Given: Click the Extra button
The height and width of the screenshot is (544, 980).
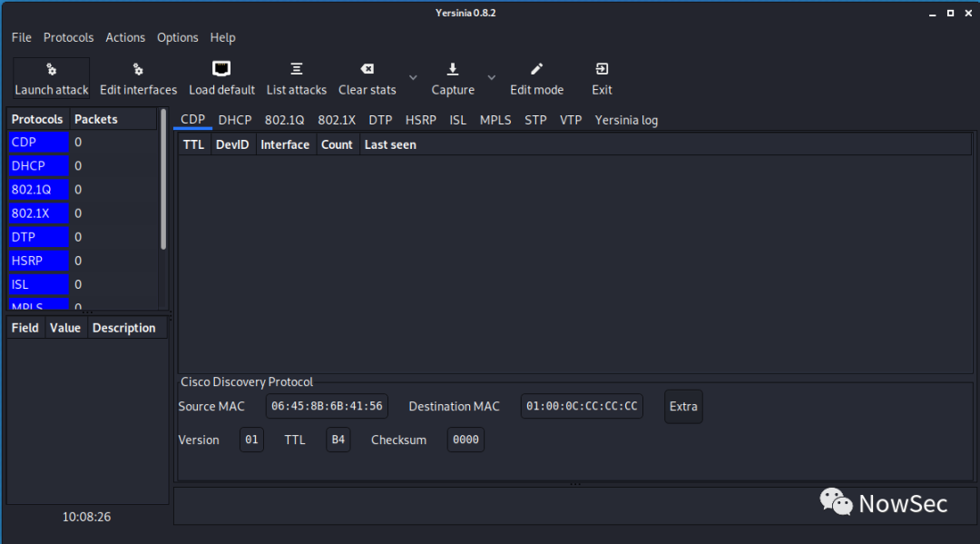Looking at the screenshot, I should 683,407.
